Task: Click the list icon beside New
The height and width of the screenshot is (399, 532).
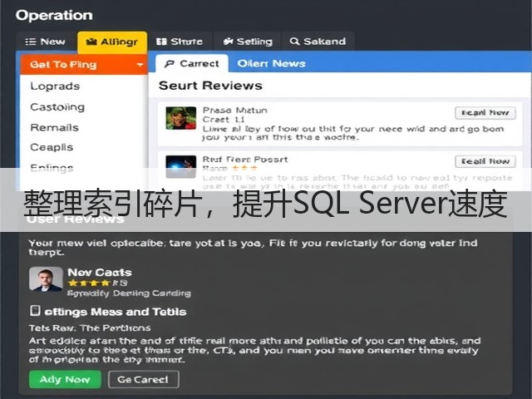Action: pyautogui.click(x=31, y=42)
